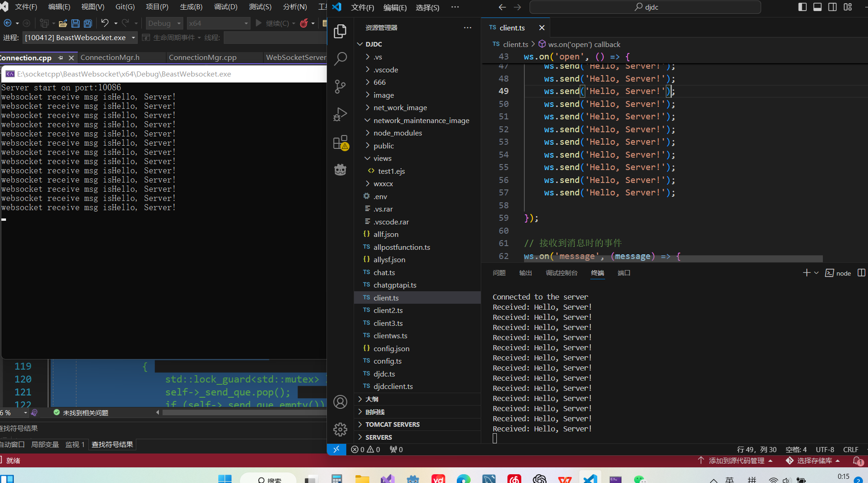868x483 pixels.
Task: Click 添加到源代码管理 button
Action: pos(735,460)
